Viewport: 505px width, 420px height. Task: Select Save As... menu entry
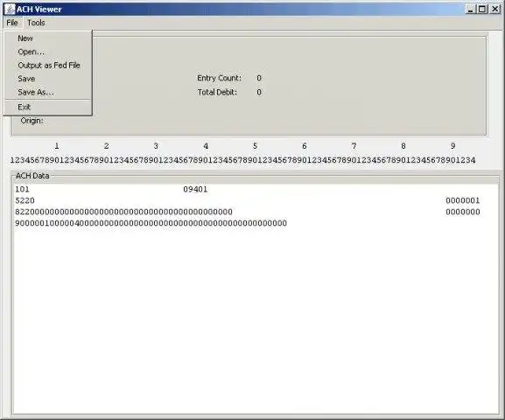coord(47,92)
